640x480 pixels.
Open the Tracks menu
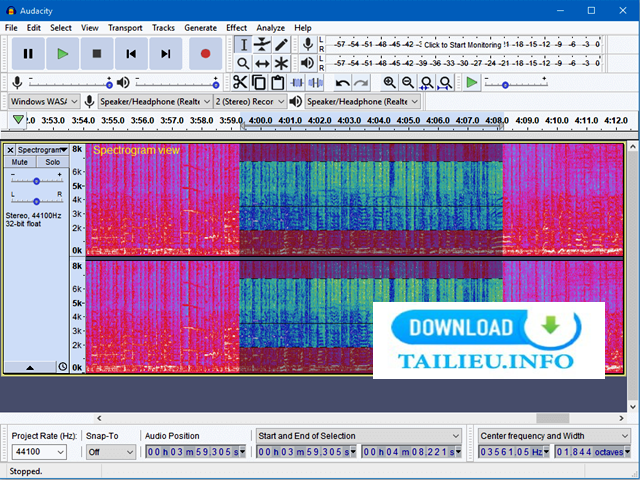tap(163, 28)
